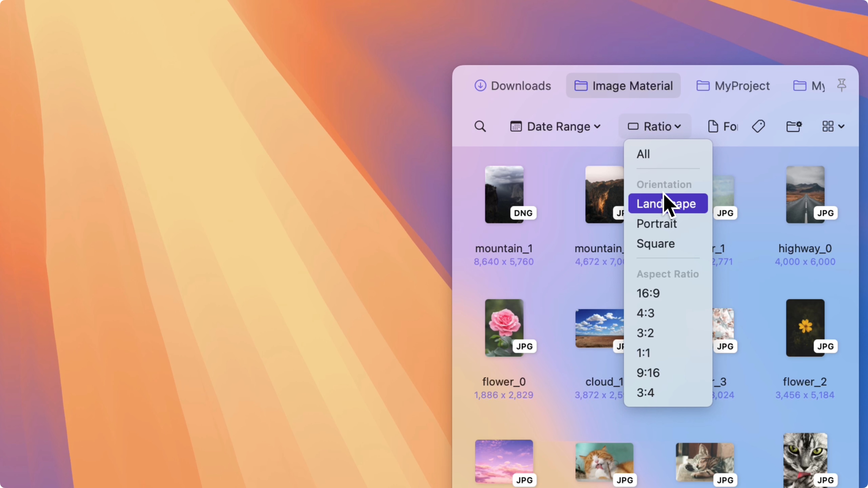This screenshot has width=868, height=488.
Task: Choose the 9:16 aspect ratio option
Action: [648, 372]
